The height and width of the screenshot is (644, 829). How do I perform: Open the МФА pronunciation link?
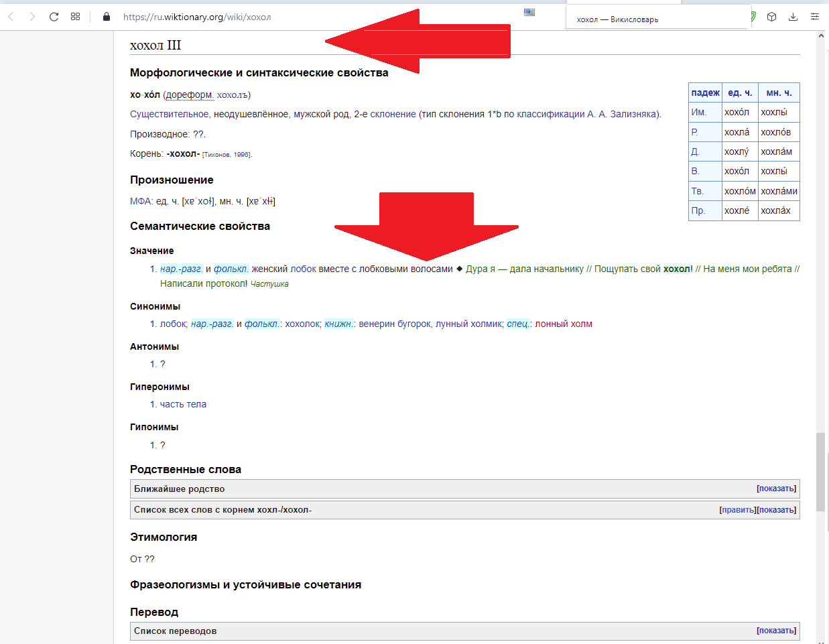[141, 201]
